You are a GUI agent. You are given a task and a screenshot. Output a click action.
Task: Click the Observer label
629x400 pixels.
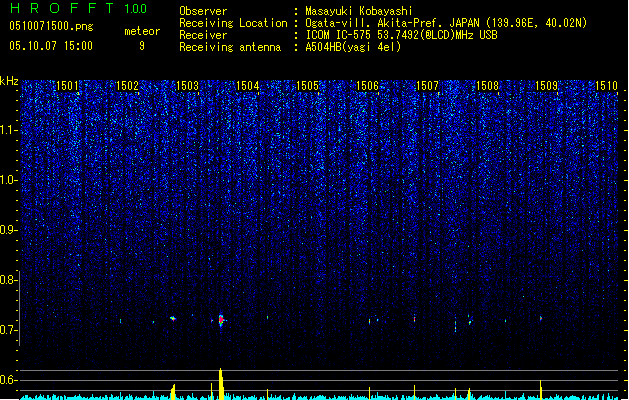pyautogui.click(x=203, y=11)
